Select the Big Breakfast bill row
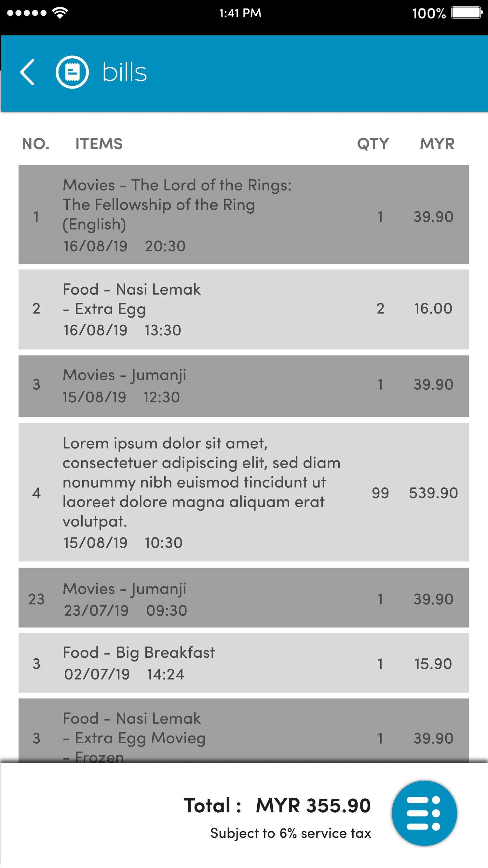Image resolution: width=488 pixels, height=868 pixels. point(243,663)
